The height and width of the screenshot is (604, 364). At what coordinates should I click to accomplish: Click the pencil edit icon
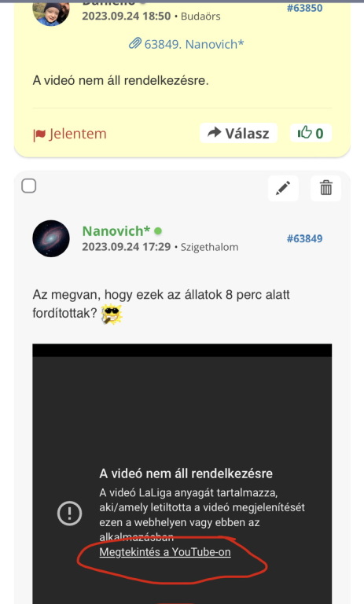point(283,189)
